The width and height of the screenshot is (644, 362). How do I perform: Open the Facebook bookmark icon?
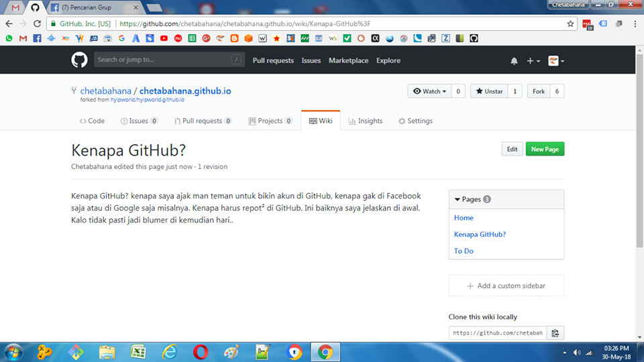tap(37, 38)
